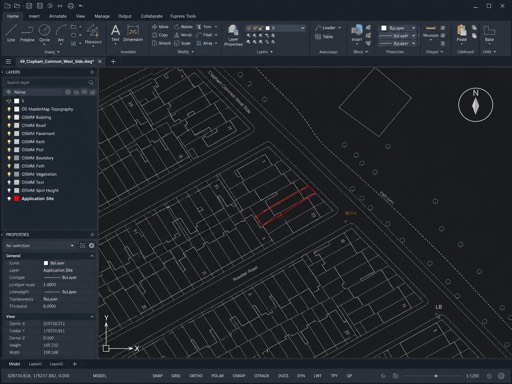Click the Measure tool
512x384 pixels.
pos(430,32)
